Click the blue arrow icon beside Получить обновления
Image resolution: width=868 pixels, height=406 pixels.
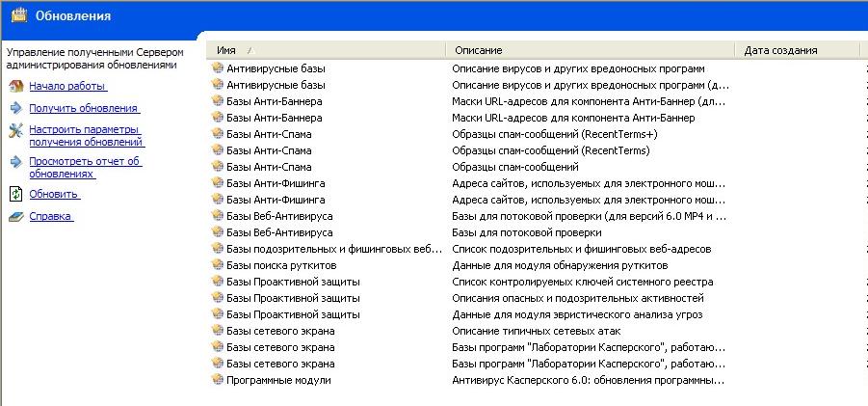tap(15, 108)
